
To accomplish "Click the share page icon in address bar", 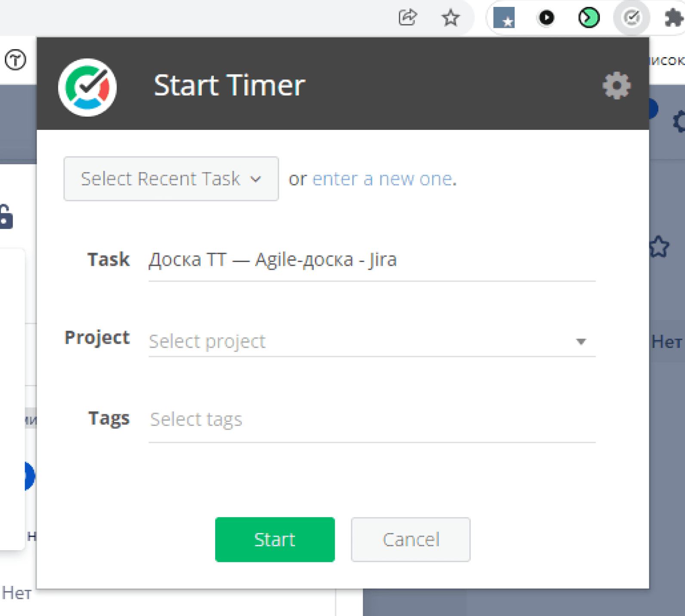I will [407, 18].
